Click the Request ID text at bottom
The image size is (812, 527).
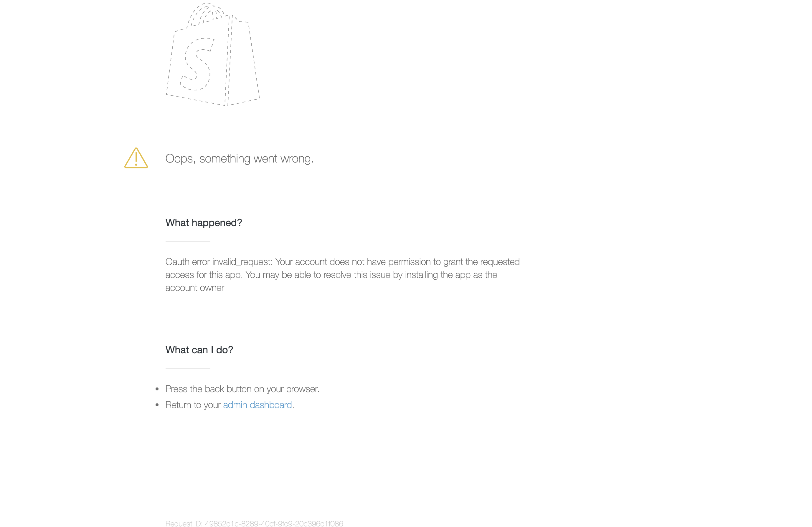(254, 523)
